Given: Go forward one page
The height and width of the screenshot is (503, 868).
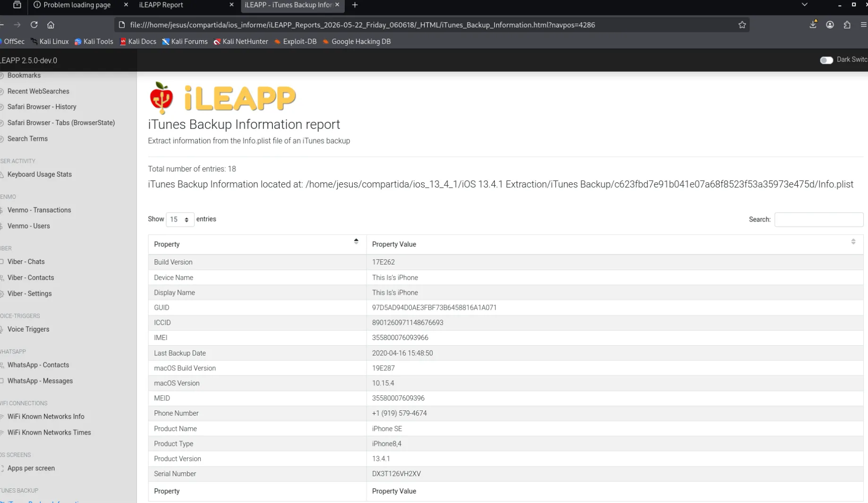Looking at the screenshot, I should 17,25.
